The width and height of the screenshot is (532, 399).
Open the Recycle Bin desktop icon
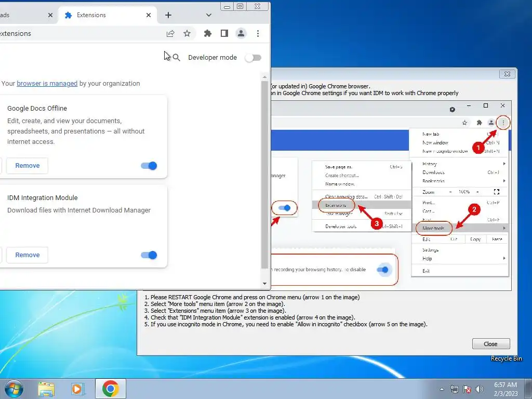tap(506, 358)
